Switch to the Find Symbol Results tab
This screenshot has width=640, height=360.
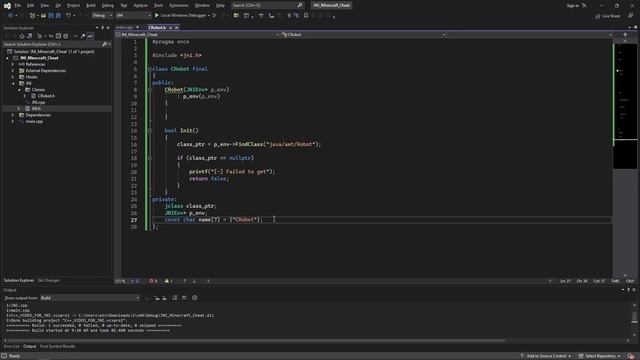pos(58,346)
